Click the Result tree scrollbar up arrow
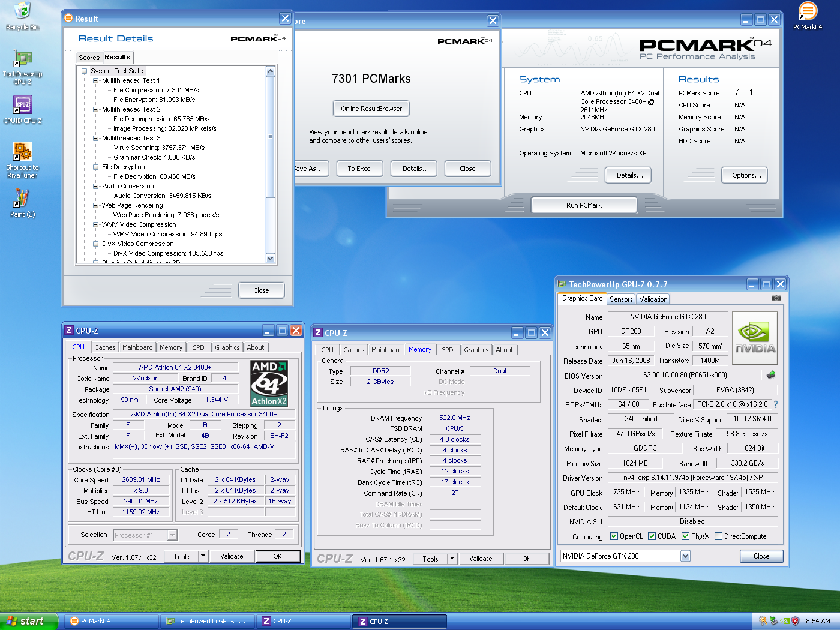Image resolution: width=840 pixels, height=630 pixels. click(x=270, y=71)
